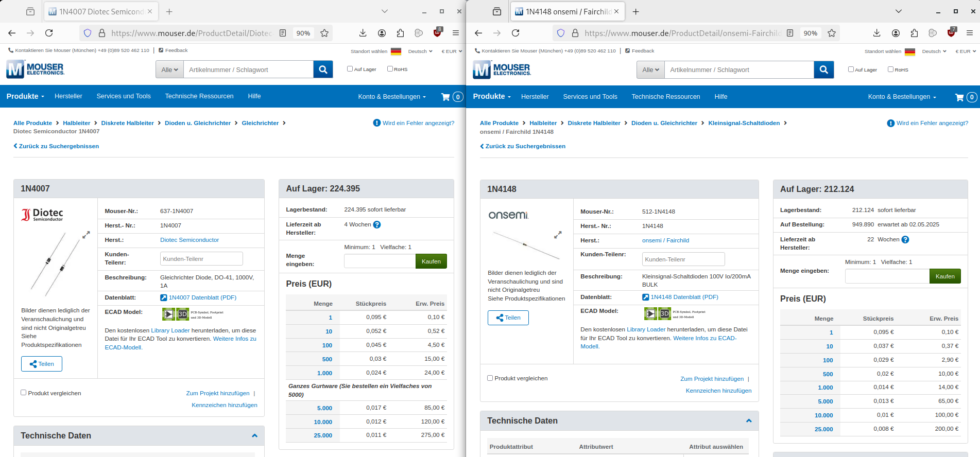Viewport: 980px width, 457px height.
Task: Open new tab in right browser window
Action: pyautogui.click(x=635, y=11)
